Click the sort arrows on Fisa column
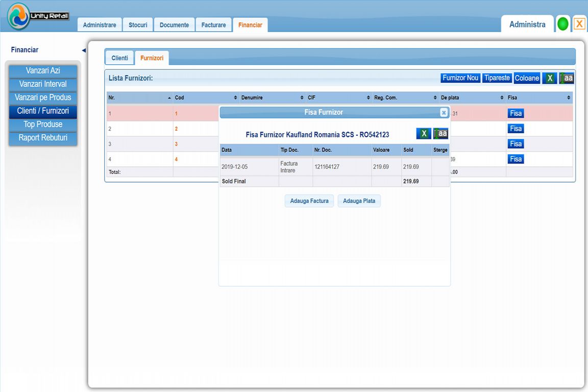Screen dimensions: 588x392 (569, 97)
